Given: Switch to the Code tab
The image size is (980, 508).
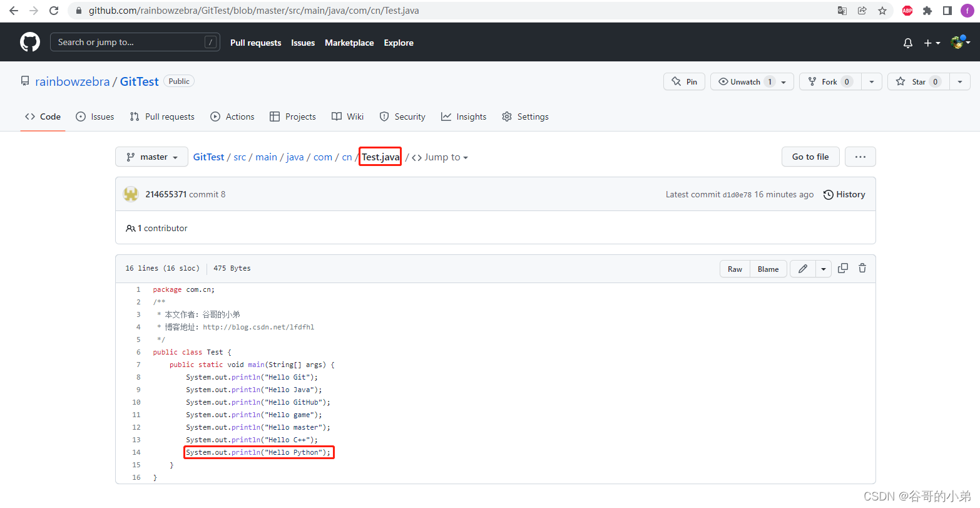Looking at the screenshot, I should coord(43,117).
